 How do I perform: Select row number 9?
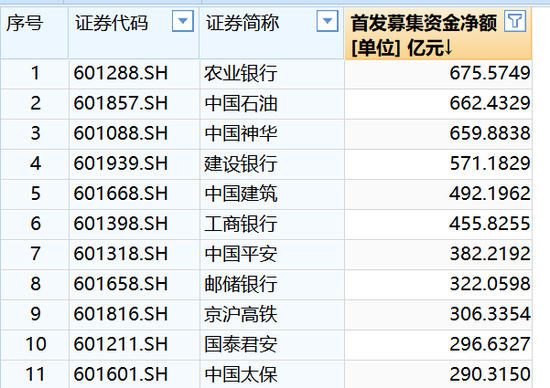point(35,314)
